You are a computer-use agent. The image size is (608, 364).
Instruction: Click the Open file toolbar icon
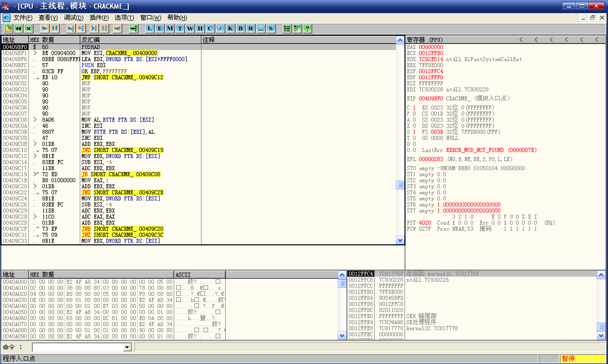click(8, 29)
